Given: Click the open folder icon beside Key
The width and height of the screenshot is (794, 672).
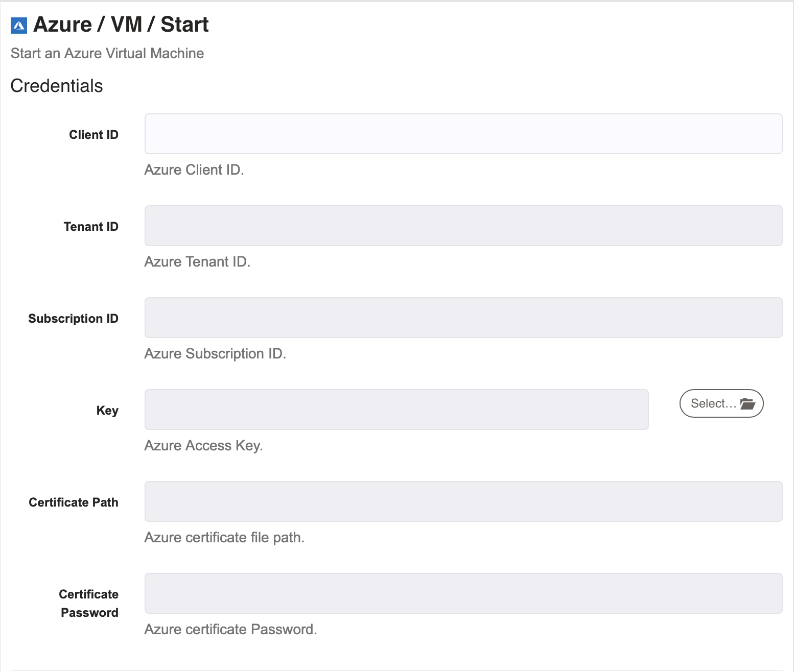Looking at the screenshot, I should pyautogui.click(x=748, y=403).
